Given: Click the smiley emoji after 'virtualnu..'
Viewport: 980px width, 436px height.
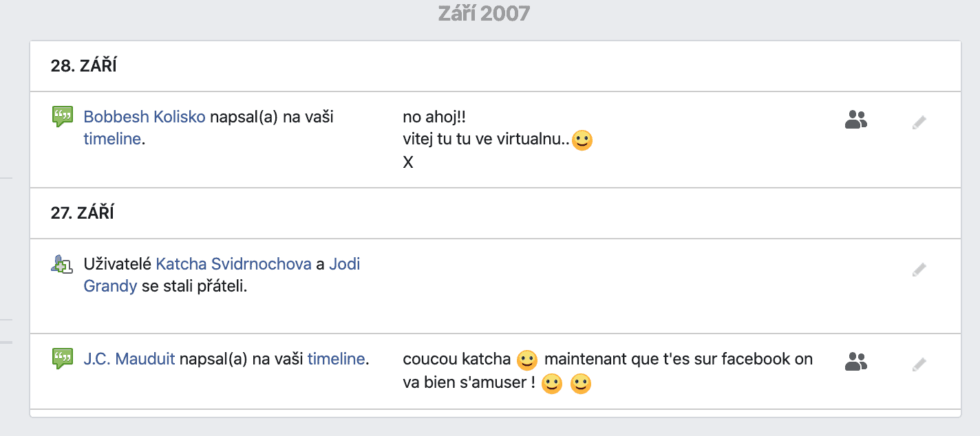Looking at the screenshot, I should [582, 141].
